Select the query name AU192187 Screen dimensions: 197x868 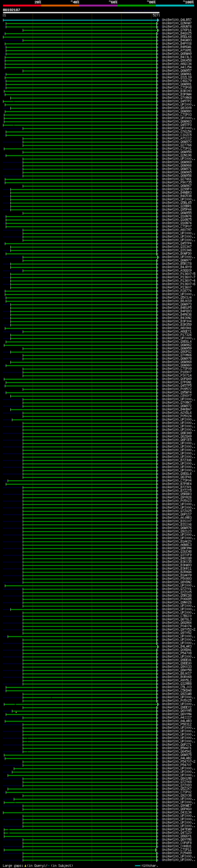point(11,10)
